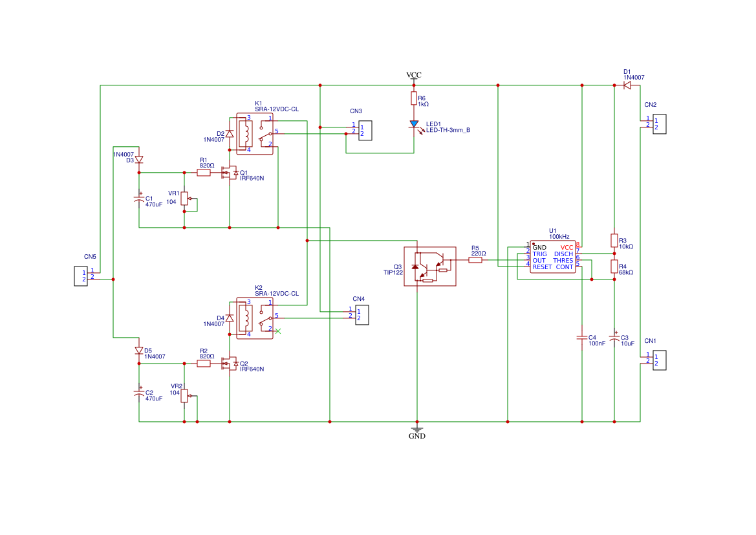The image size is (756, 535).
Task: Select the CN2 connector box
Action: pyautogui.click(x=660, y=124)
